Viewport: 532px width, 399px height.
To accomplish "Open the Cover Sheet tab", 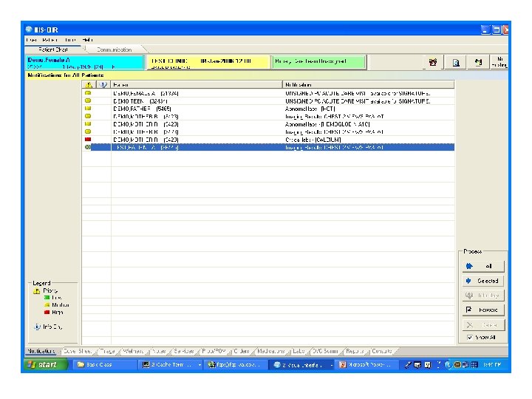I will click(78, 351).
